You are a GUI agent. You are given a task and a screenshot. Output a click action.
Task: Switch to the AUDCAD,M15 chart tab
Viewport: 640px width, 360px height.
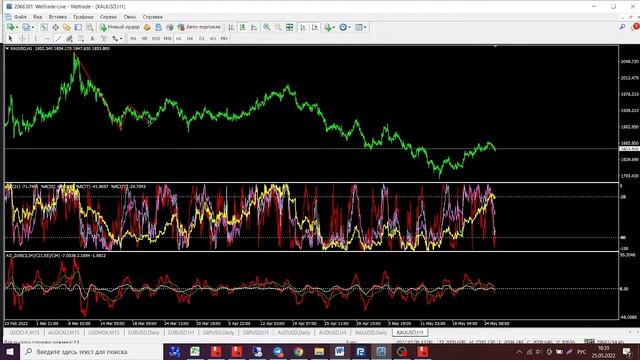64,333
